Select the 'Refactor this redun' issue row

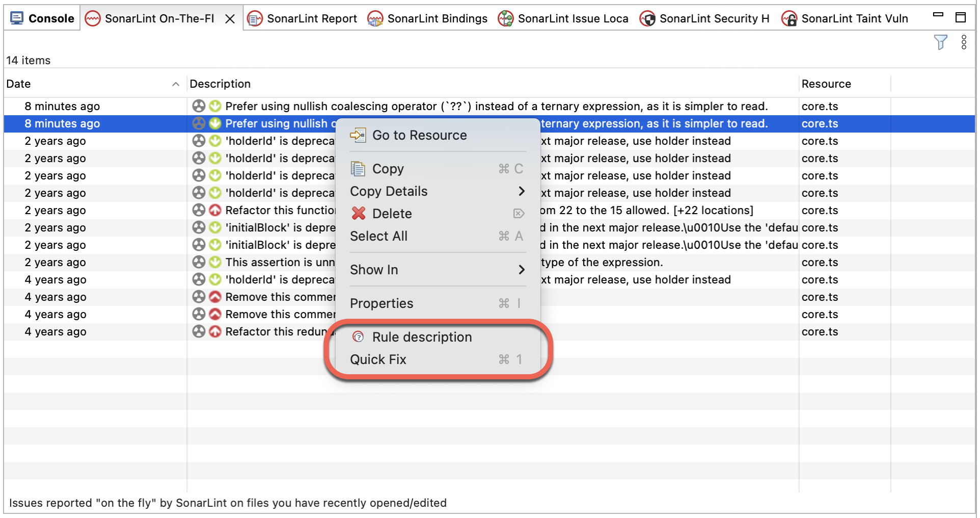(489, 331)
